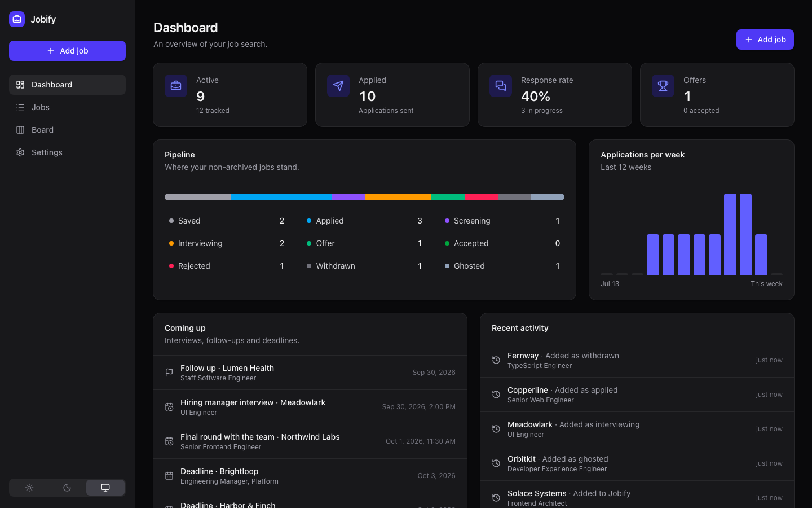Click the blue Applied pipeline bar segment

[281, 197]
